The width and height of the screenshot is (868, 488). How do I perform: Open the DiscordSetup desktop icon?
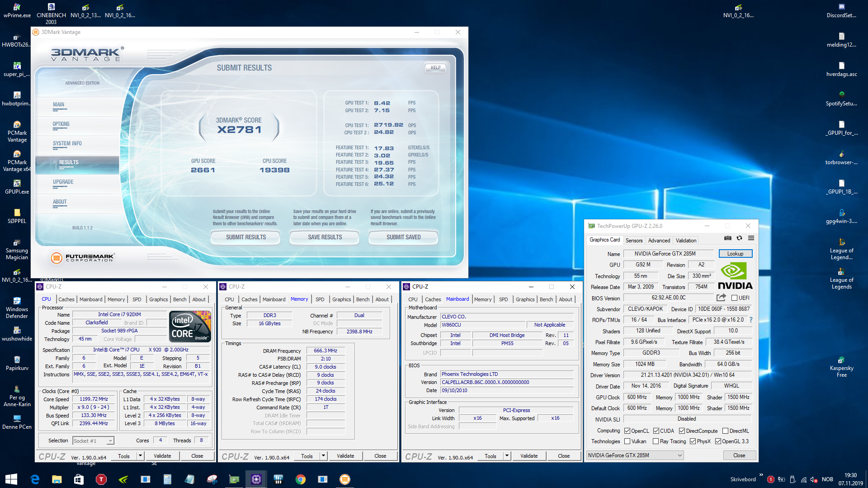(x=841, y=10)
